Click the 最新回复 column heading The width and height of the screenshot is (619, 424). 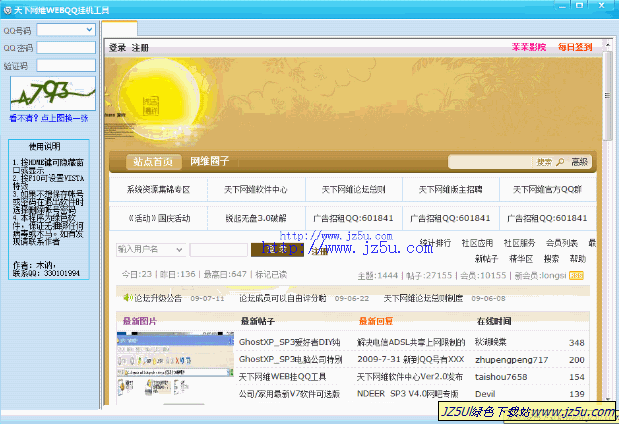click(376, 321)
